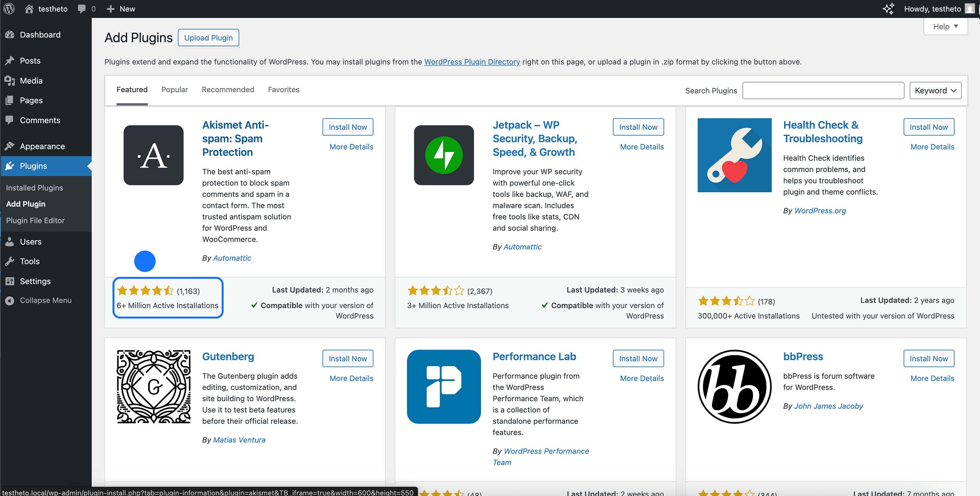Screen dimensions: 980x496
Task: Select the Plugins plug icon in sidebar
Action: pyautogui.click(x=10, y=166)
